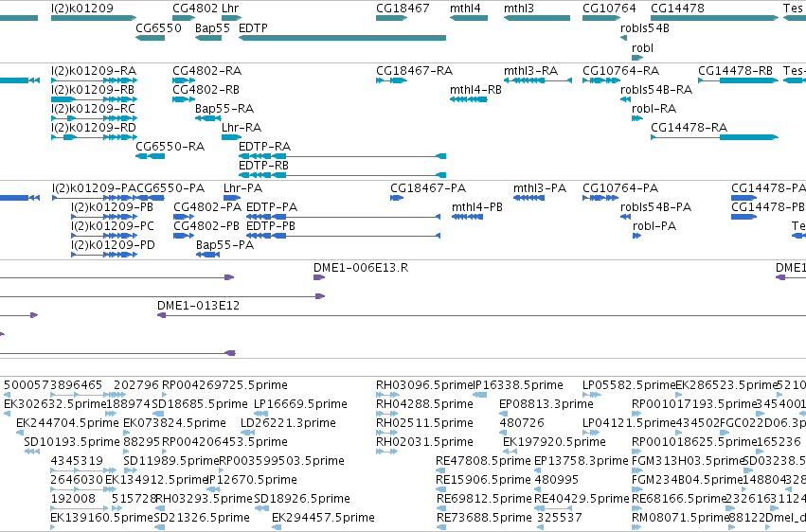Viewport: 806px width, 532px height.
Task: Click the CG10764 gene label
Action: click(609, 9)
